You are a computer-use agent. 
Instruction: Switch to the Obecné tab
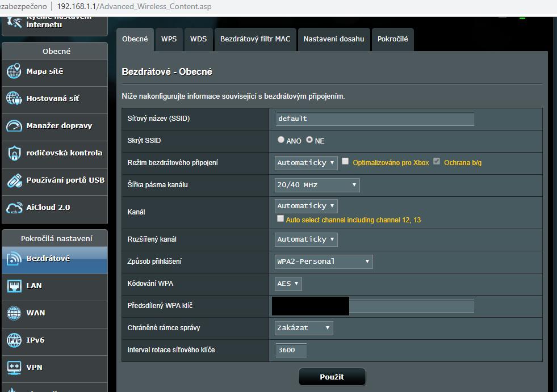click(135, 39)
